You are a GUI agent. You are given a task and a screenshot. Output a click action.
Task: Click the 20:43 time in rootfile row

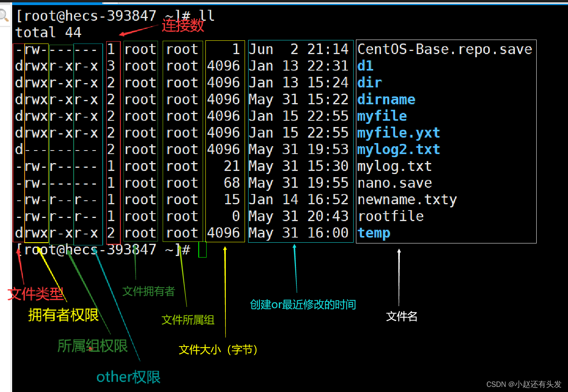pos(328,216)
